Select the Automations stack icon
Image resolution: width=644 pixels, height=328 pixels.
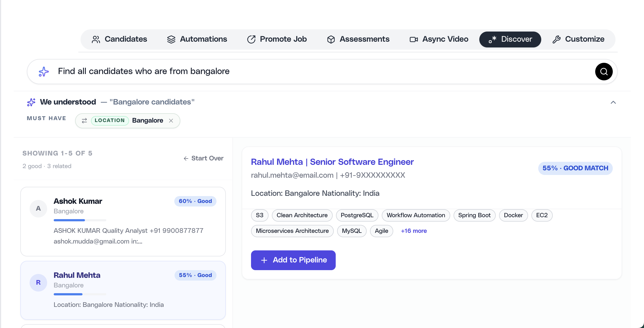pyautogui.click(x=171, y=39)
